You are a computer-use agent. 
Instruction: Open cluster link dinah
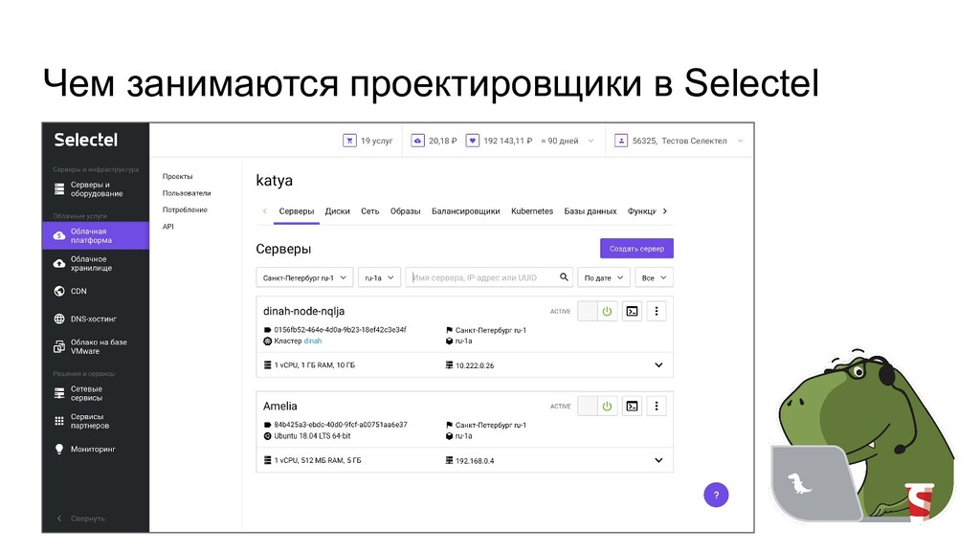click(x=313, y=342)
